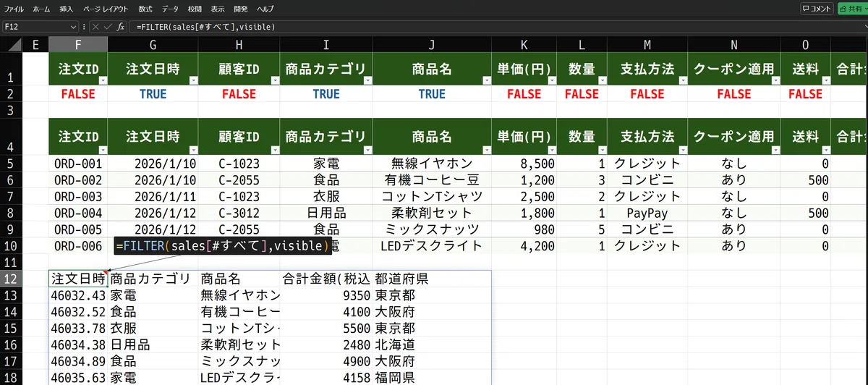Open the ヘルプ tab

coord(265,9)
